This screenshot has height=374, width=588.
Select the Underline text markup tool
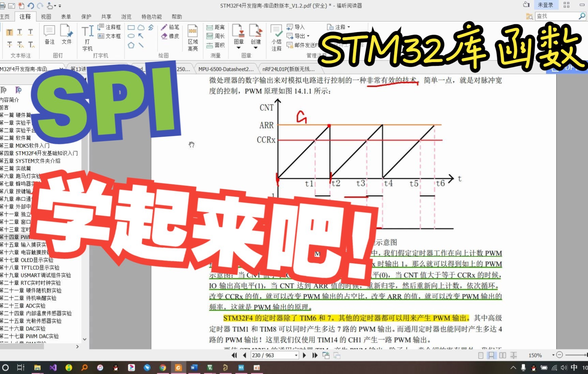point(31,32)
